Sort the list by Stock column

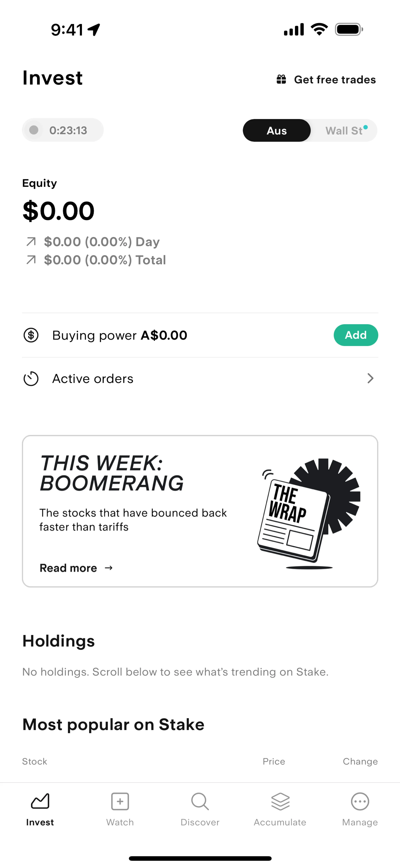click(x=35, y=761)
